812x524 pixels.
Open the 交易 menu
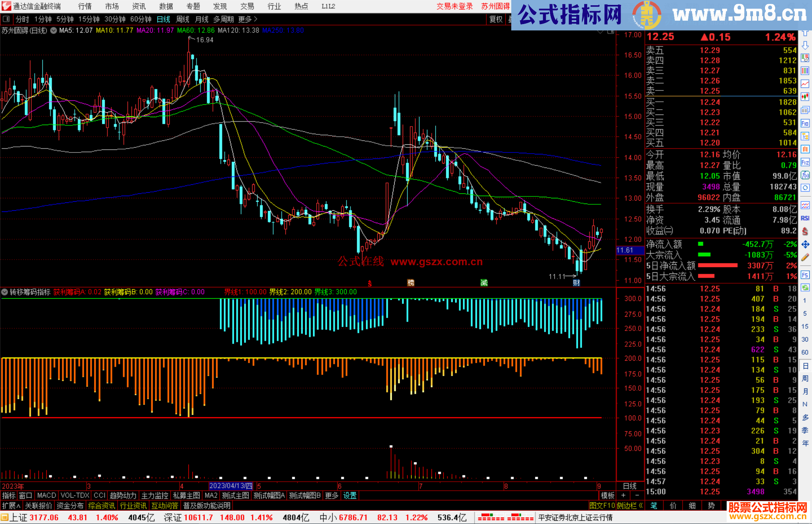247,6
